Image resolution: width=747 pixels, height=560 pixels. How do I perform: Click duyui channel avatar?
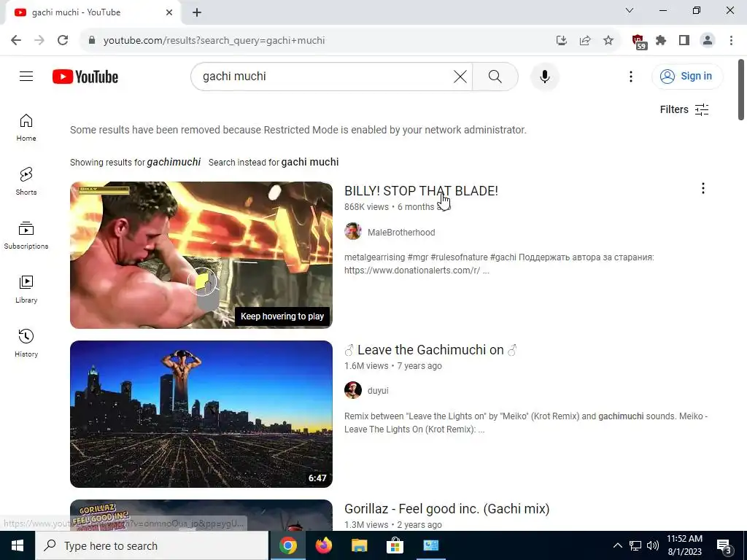353,391
